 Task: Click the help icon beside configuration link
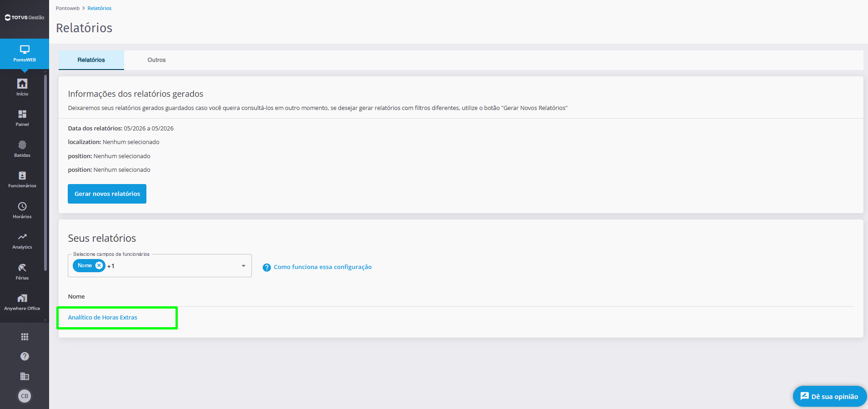click(x=267, y=268)
